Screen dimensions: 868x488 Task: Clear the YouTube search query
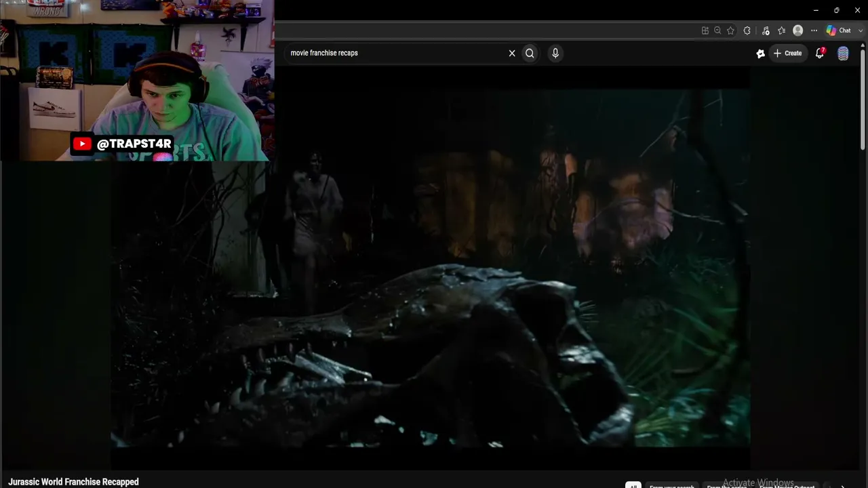512,53
